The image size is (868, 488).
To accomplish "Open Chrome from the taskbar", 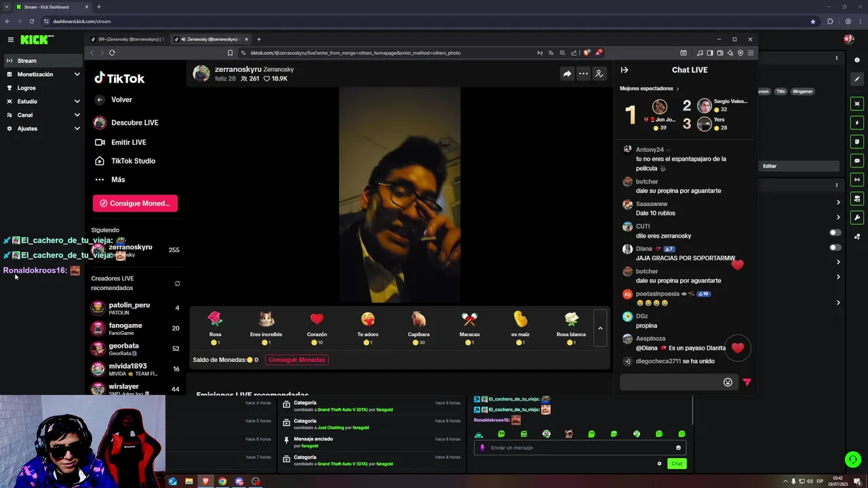I will pyautogui.click(x=222, y=481).
